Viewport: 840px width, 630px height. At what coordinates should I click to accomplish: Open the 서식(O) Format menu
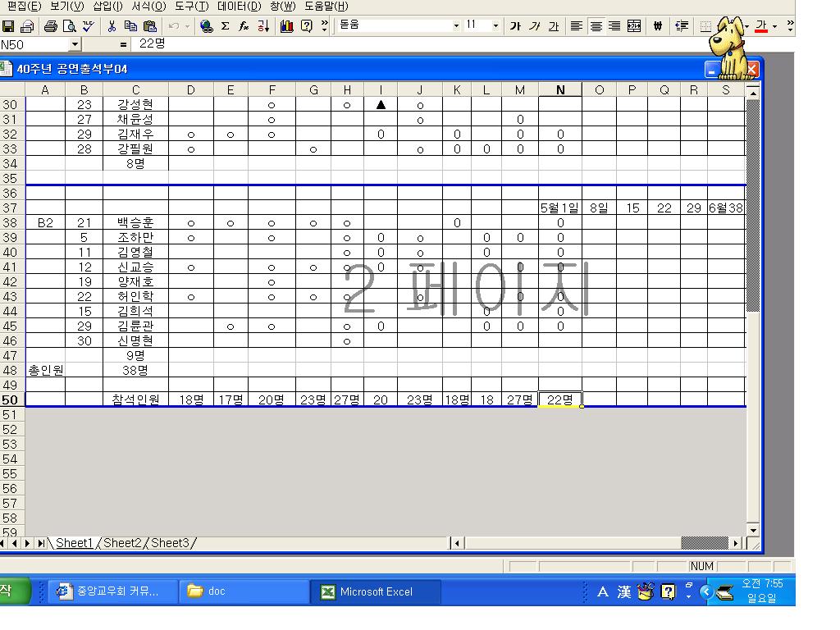148,6
